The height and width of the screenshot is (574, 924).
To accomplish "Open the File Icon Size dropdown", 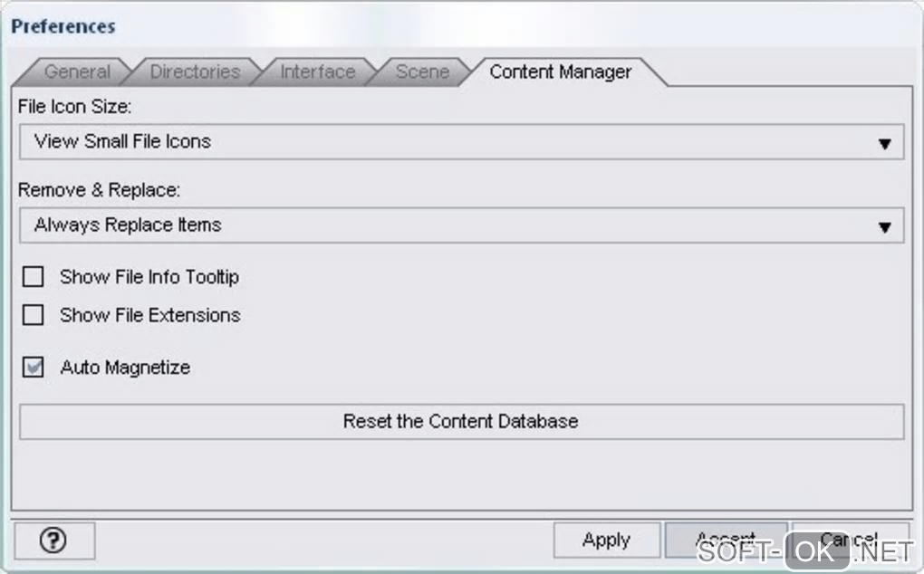I will click(460, 142).
